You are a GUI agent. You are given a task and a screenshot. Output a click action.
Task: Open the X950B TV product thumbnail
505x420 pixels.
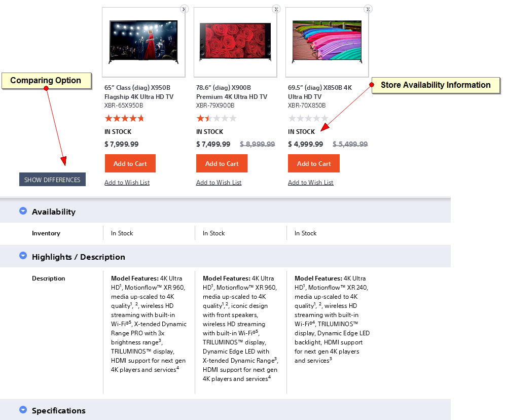pyautogui.click(x=143, y=42)
